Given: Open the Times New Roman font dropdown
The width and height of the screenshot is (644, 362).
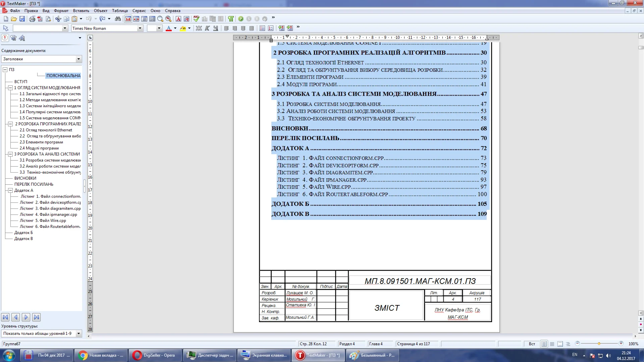Looking at the screenshot, I should (140, 28).
